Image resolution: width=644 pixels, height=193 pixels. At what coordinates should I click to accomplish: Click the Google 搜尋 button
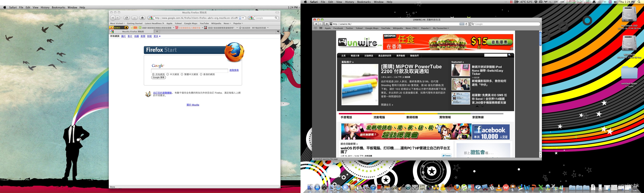click(x=158, y=77)
